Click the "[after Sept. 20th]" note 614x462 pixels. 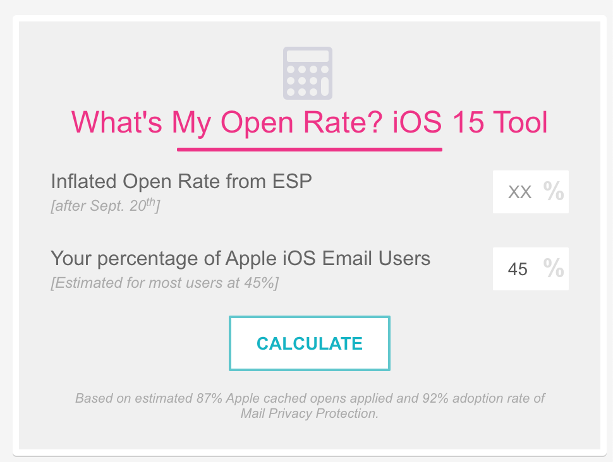105,205
